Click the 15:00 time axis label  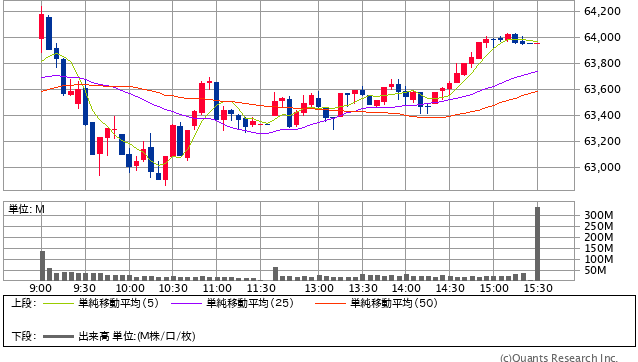click(494, 288)
